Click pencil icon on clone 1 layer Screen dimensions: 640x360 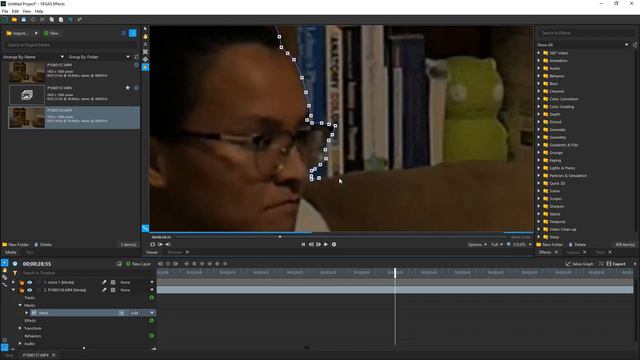coord(104,282)
